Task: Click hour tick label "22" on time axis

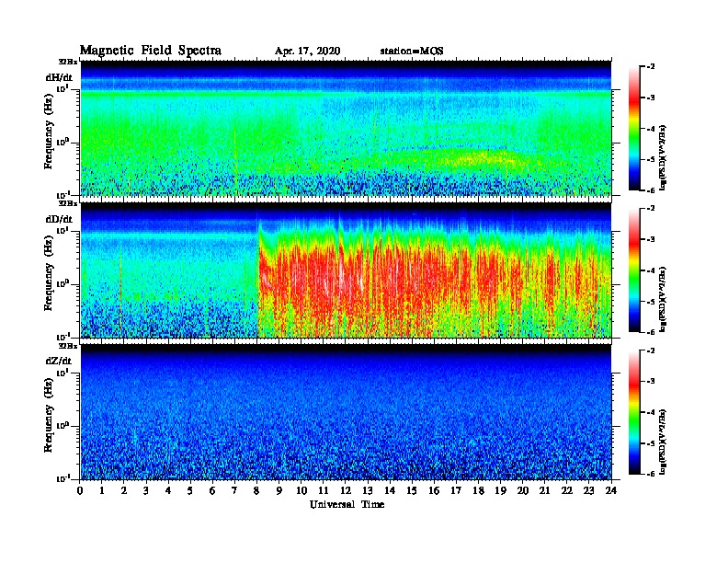Action: 567,491
